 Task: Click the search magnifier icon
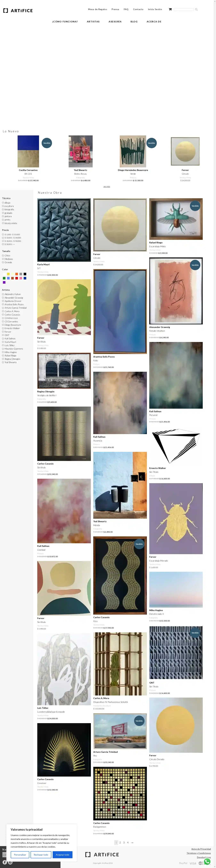coord(196,9)
